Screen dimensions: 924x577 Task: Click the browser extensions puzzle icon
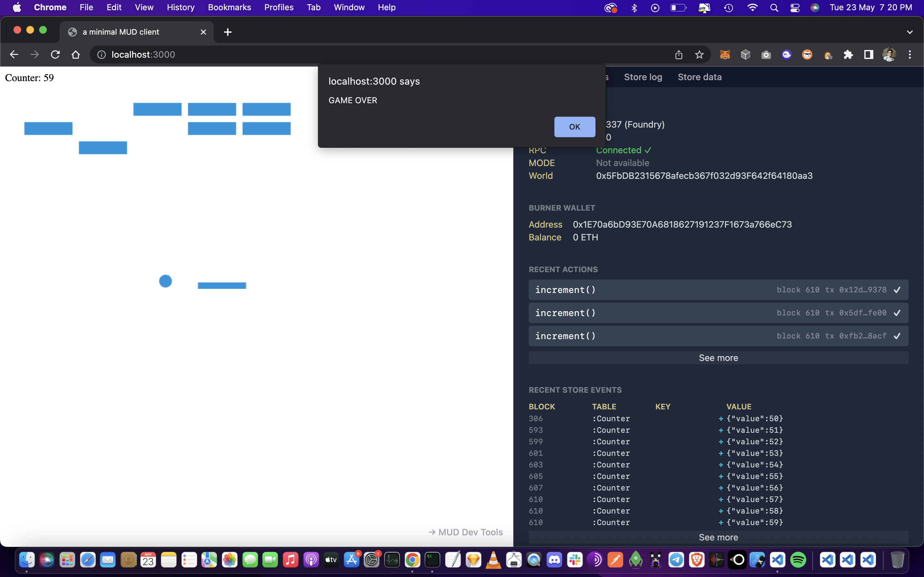[848, 55]
